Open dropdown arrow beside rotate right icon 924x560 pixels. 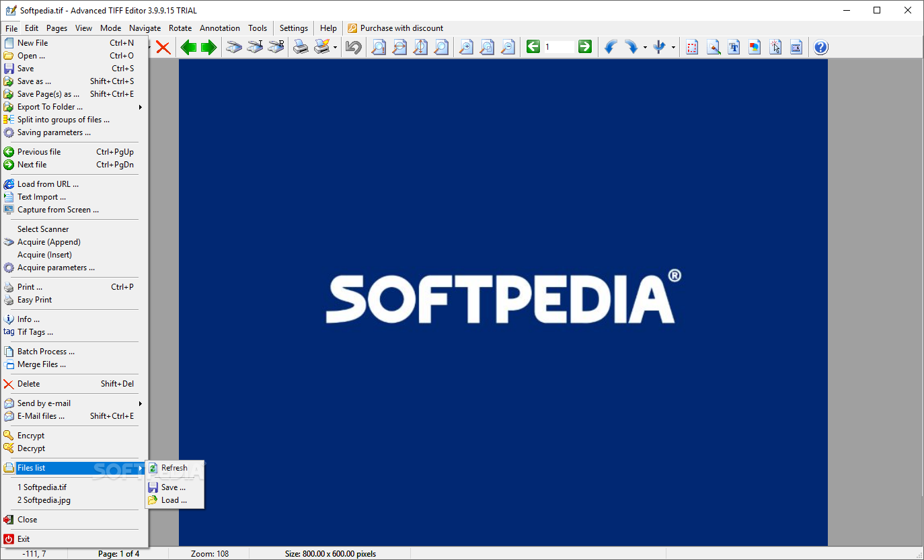coord(645,48)
